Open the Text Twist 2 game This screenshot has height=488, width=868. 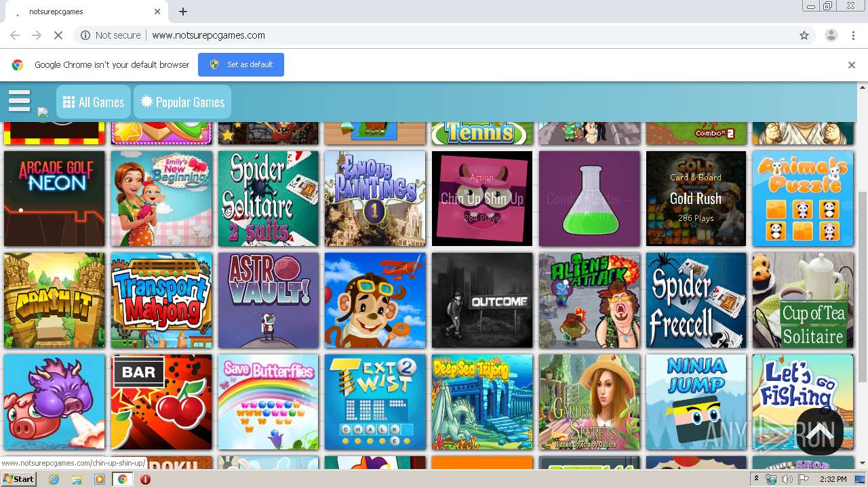coord(375,402)
